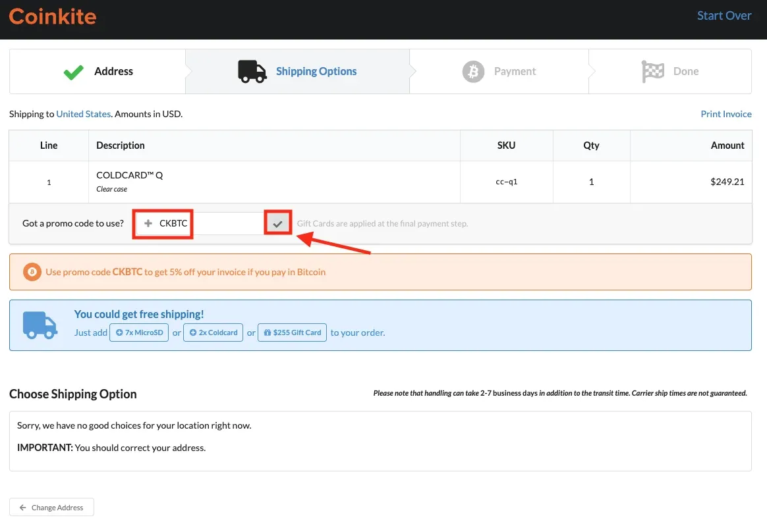Open the Payment step tab

(499, 71)
